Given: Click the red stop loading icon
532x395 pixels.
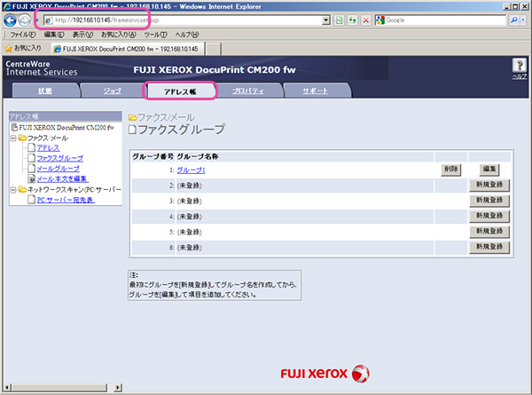Looking at the screenshot, I should [x=365, y=20].
